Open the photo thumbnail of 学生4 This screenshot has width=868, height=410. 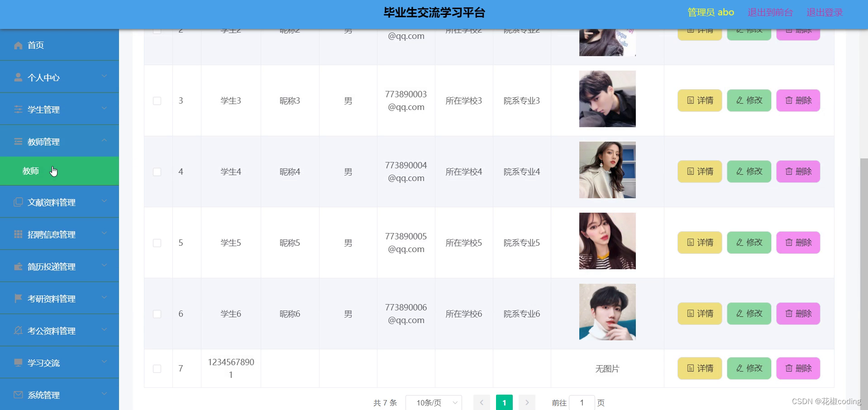coord(607,170)
